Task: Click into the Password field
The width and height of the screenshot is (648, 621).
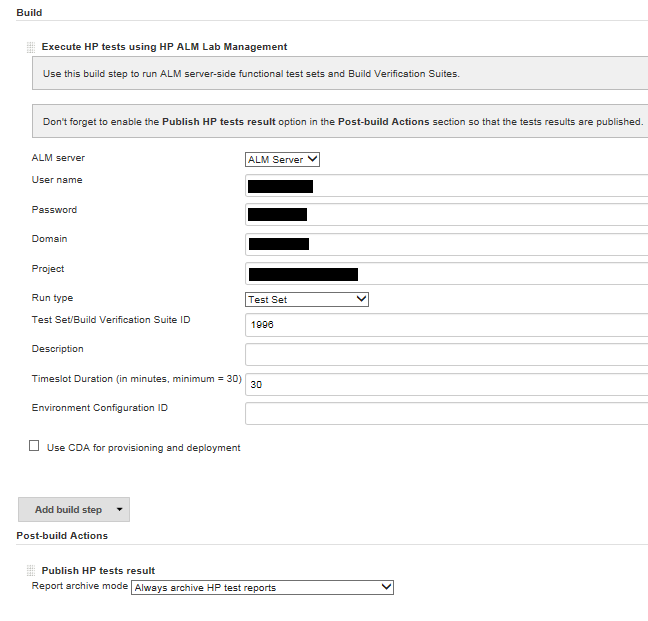Action: 446,214
